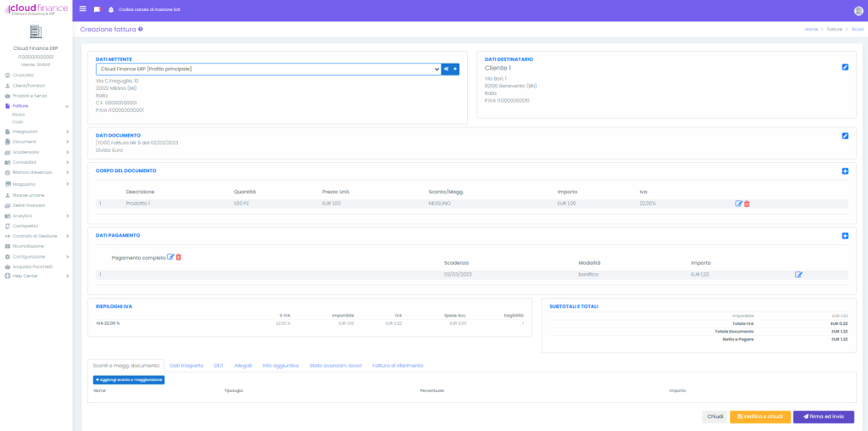Click the Aggiungi sconto o maggiorazione button
The height and width of the screenshot is (431, 868).
pos(129,379)
